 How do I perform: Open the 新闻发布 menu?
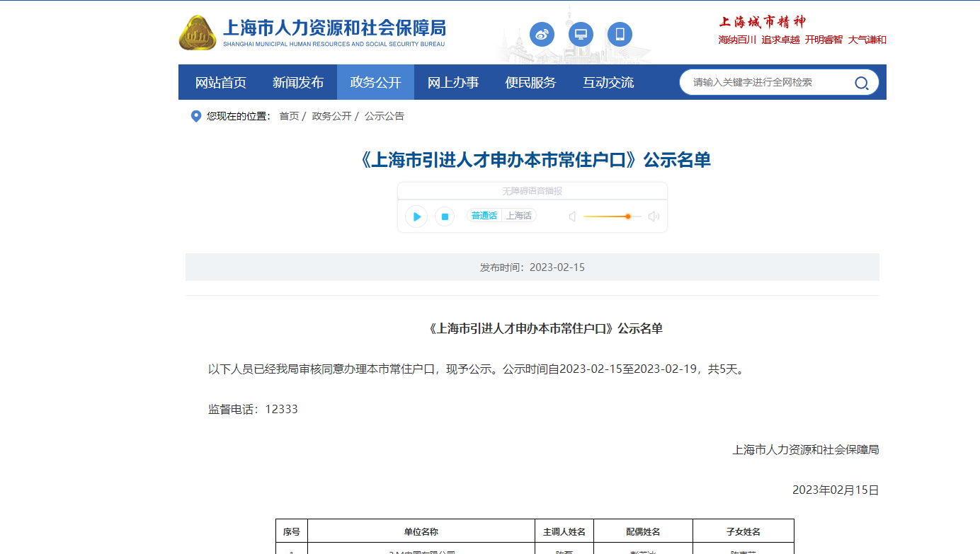click(298, 82)
